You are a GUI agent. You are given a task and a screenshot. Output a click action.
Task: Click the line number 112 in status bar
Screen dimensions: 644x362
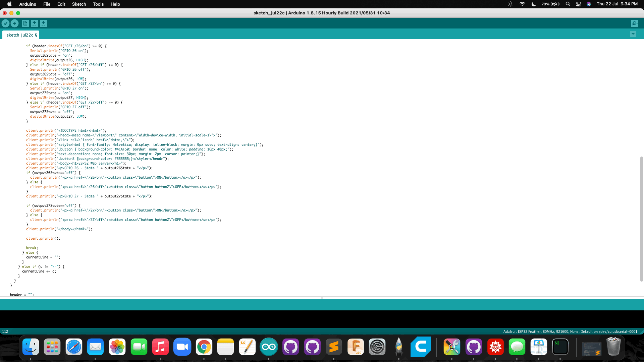point(5,331)
